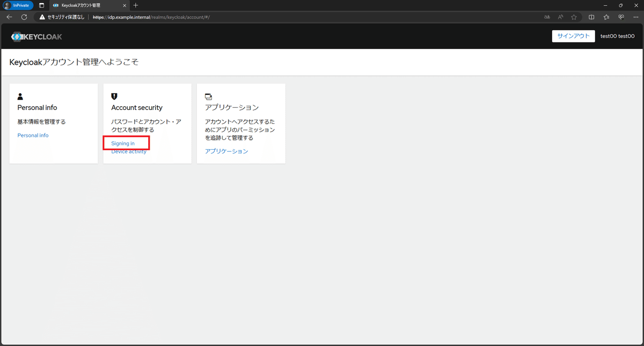Click the サインアウト button

[573, 36]
